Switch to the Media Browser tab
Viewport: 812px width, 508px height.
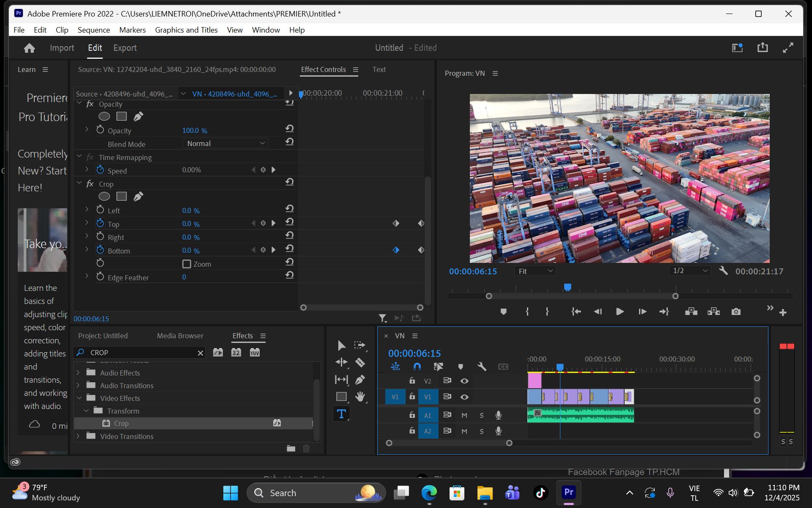coord(180,336)
